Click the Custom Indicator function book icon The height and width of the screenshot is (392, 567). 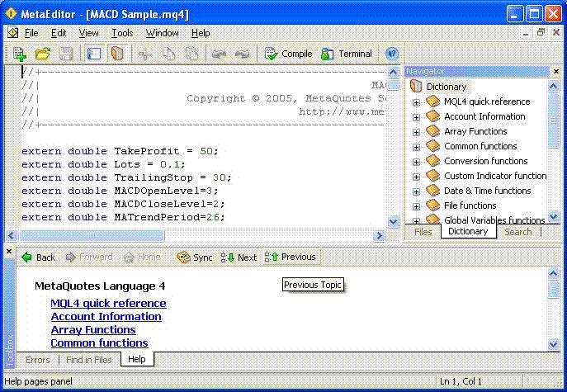click(x=432, y=176)
